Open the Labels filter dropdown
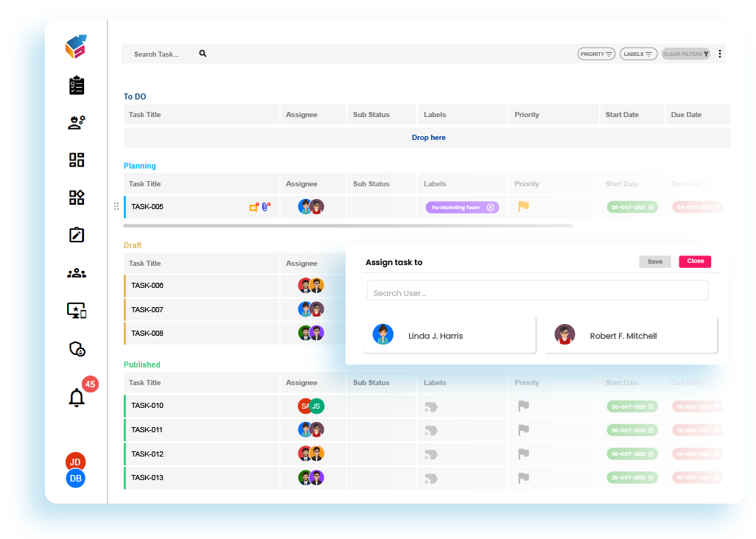The image size is (756, 539). [x=638, y=54]
